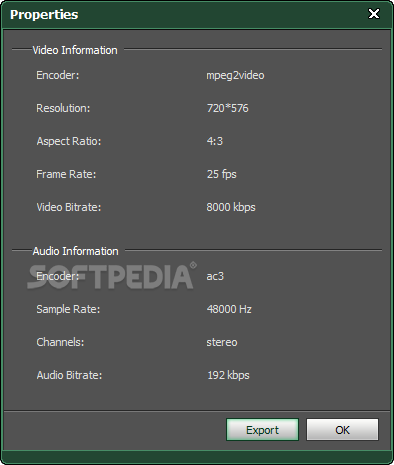
Task: Click the Resolution label
Action: (x=63, y=108)
